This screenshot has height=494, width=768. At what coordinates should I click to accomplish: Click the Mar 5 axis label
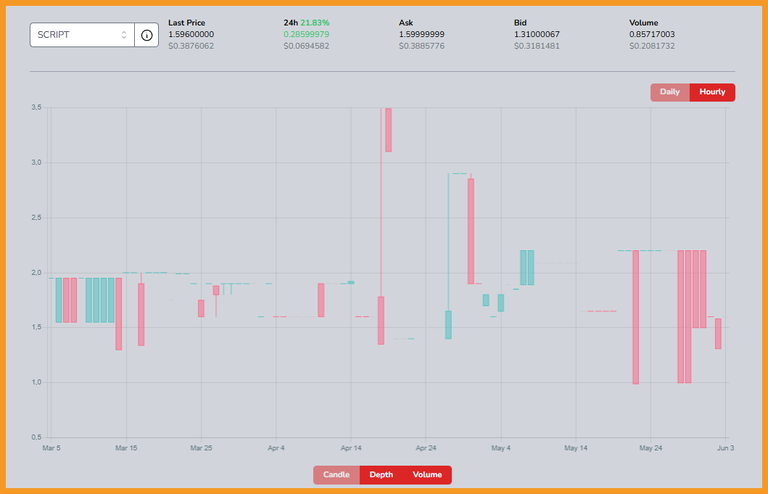(51, 448)
